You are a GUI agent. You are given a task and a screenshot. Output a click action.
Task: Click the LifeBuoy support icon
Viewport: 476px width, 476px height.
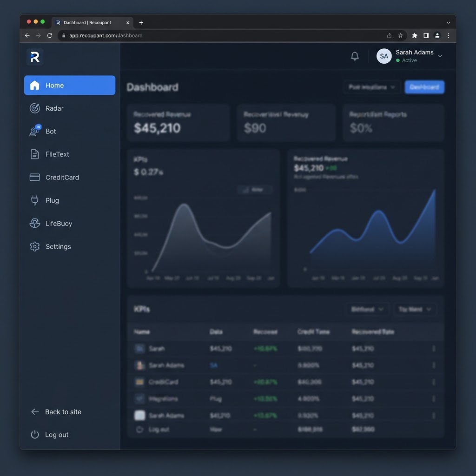click(x=35, y=224)
